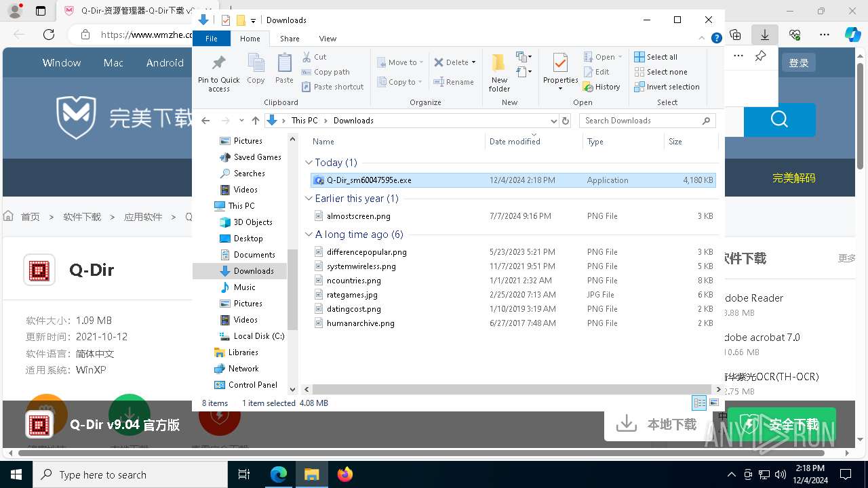Go up one folder level
The image size is (868, 488).
[256, 121]
